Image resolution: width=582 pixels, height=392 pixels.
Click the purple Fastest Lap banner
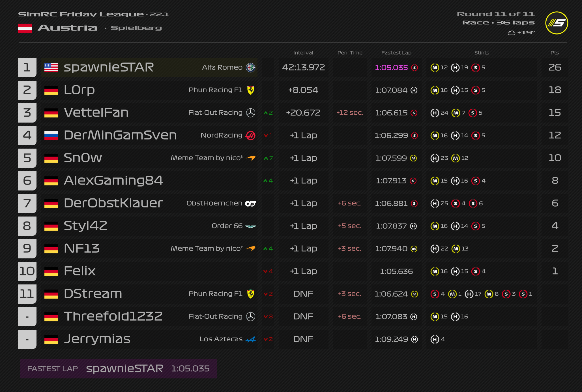click(118, 369)
